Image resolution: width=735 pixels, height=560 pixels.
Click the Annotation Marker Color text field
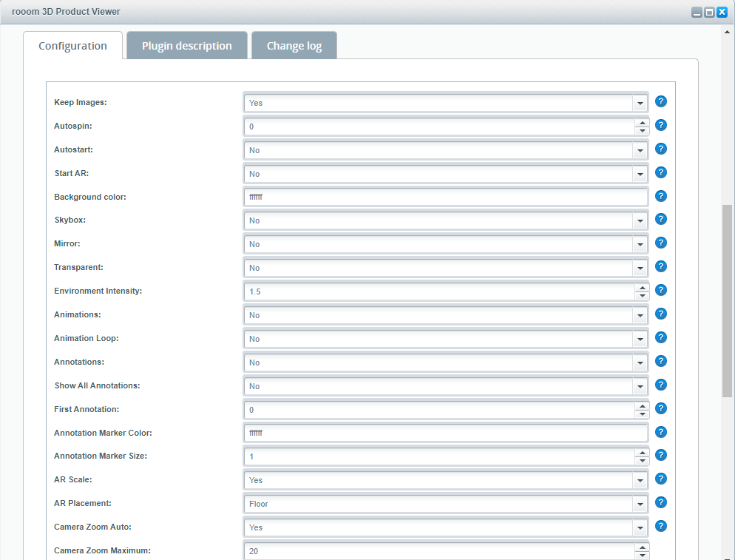click(x=445, y=433)
